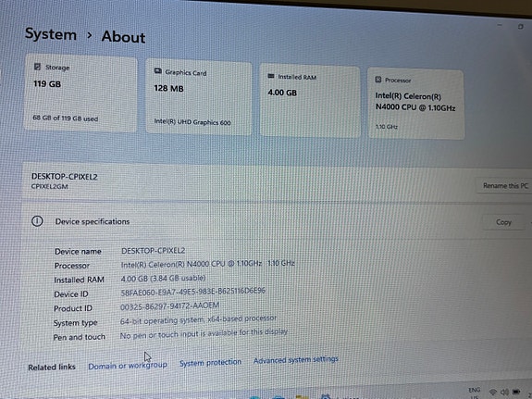Switch the ENG US input language
532x399 pixels.
pos(475,393)
